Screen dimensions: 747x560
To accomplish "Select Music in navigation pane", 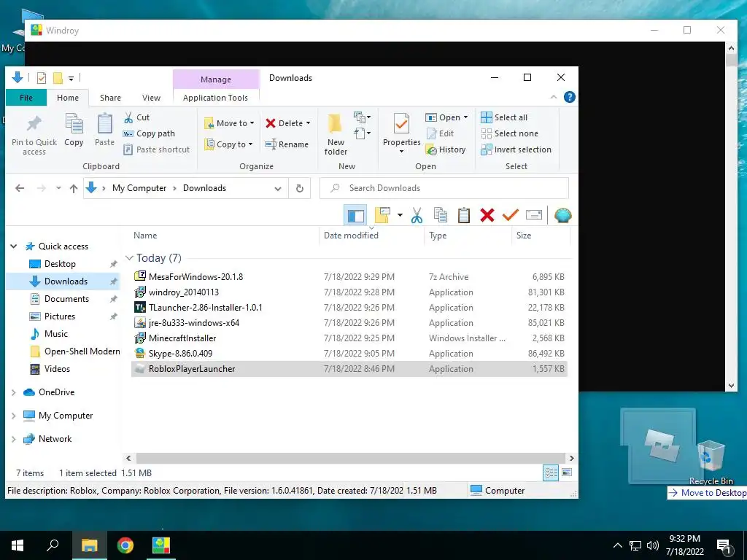I will [x=56, y=334].
